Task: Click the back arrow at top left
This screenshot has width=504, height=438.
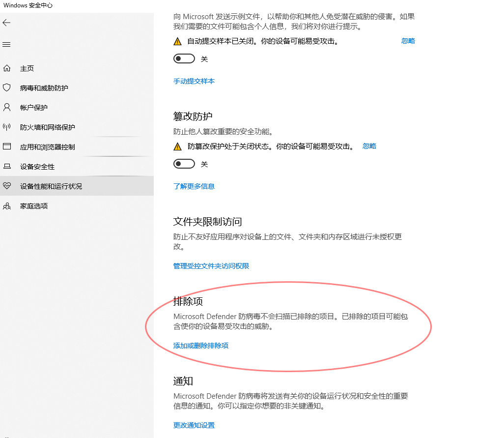Action: pos(7,23)
